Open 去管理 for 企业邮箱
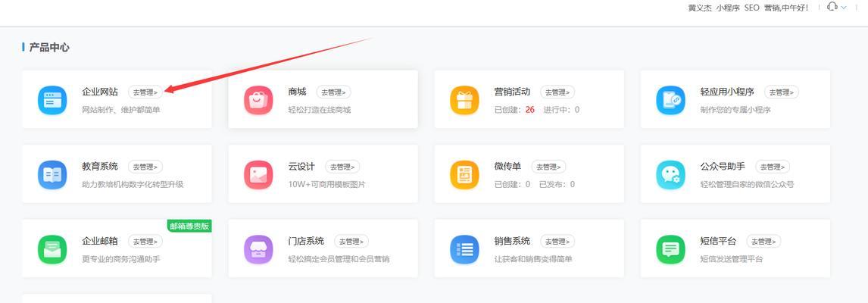868x303 pixels. [145, 241]
